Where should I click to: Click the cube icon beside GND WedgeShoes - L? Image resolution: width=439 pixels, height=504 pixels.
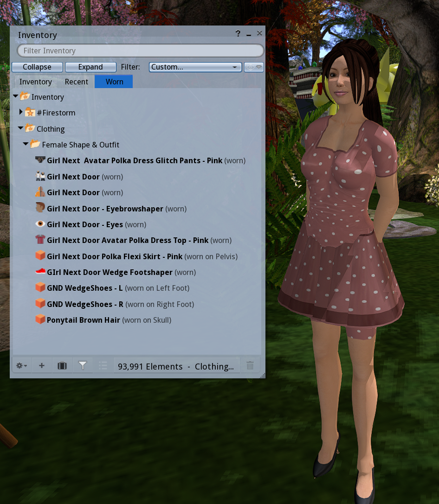(x=40, y=287)
